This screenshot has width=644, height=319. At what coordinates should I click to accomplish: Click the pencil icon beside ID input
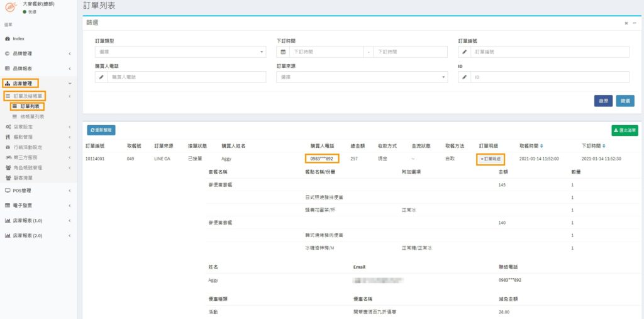coord(465,77)
